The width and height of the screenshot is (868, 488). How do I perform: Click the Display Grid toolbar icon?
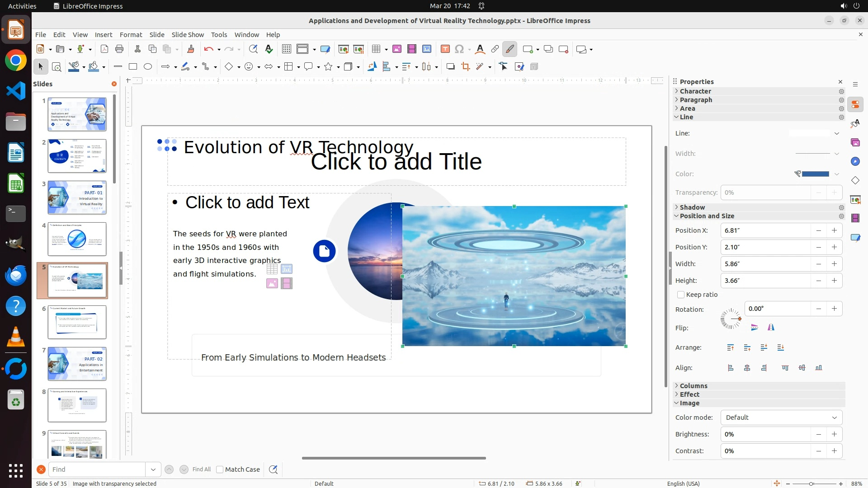pyautogui.click(x=286, y=49)
